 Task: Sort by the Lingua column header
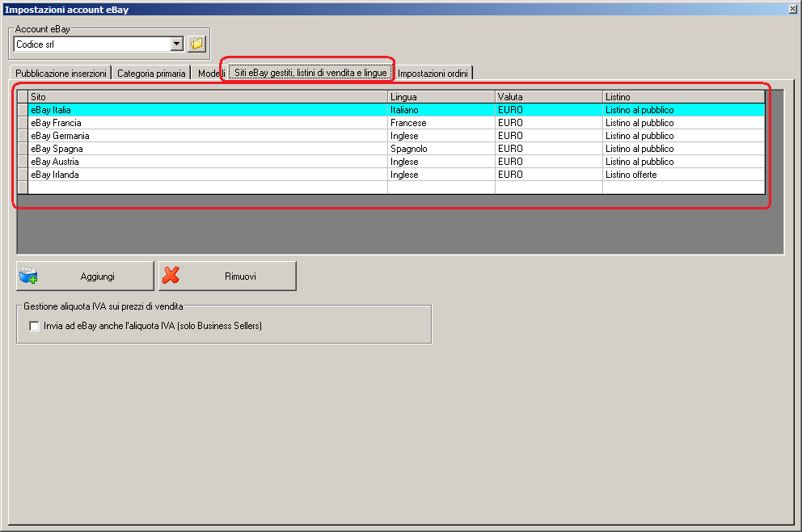coord(441,97)
